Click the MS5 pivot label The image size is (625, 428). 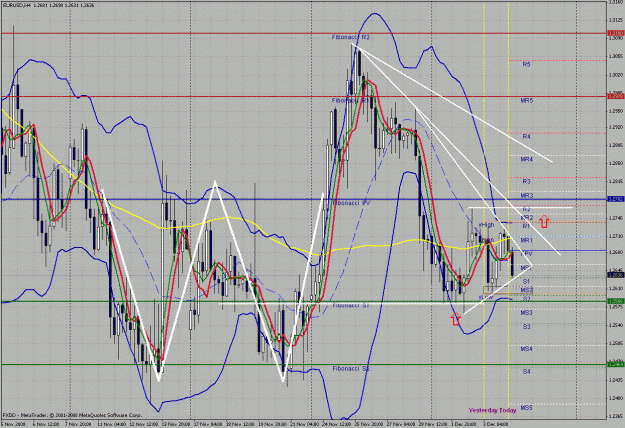pyautogui.click(x=527, y=408)
